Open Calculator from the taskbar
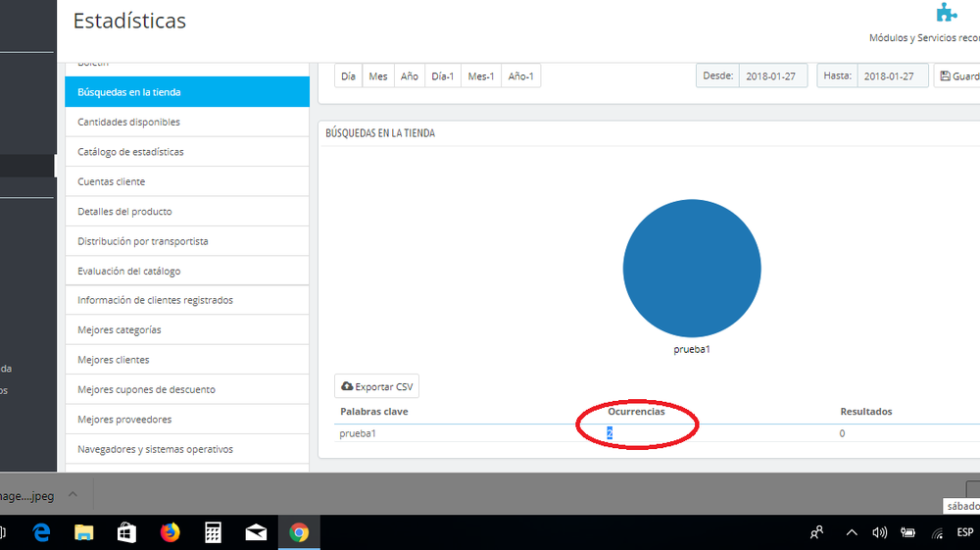 click(x=213, y=532)
